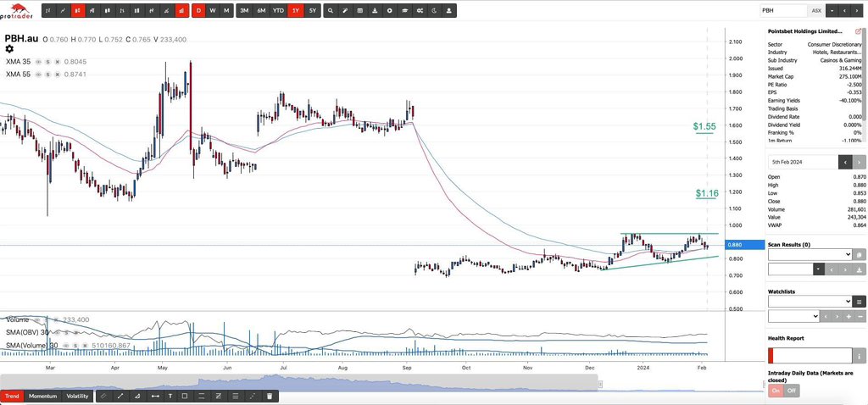Set chart range to 6M
The image size is (868, 405).
tap(261, 10)
